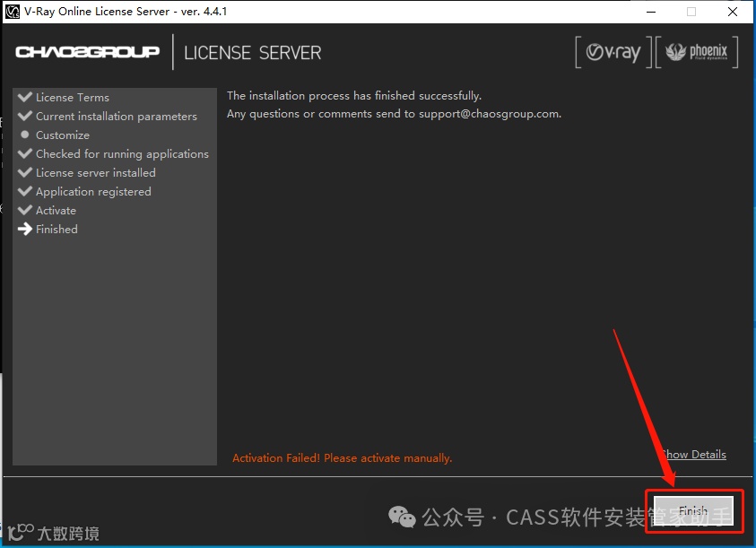
Task: Click the checkmark beside License Terms
Action: tap(24, 97)
